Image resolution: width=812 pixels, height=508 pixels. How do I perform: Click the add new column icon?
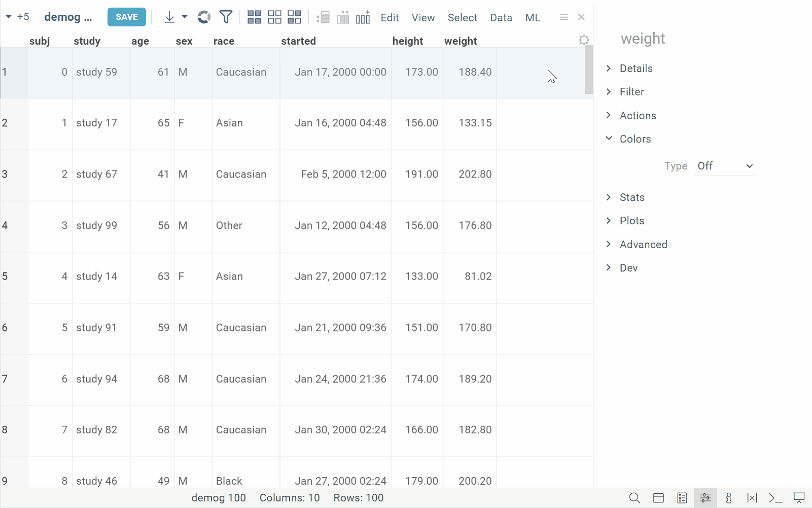pyautogui.click(x=363, y=17)
